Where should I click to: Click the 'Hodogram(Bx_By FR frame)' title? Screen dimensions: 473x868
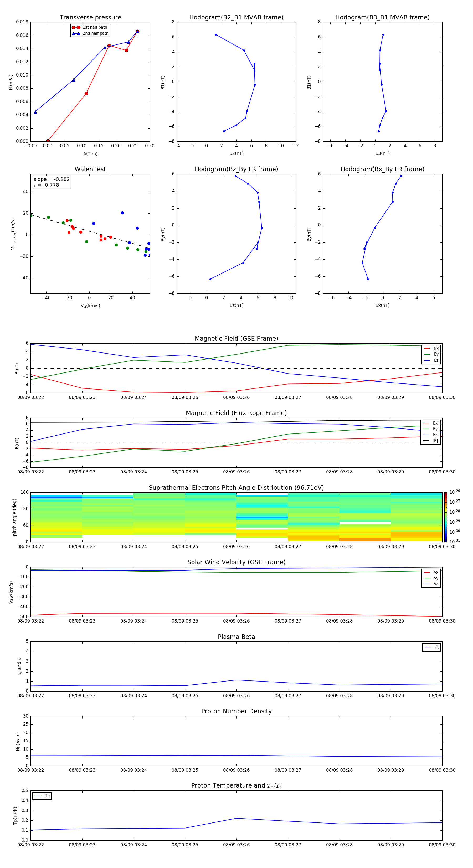click(x=382, y=169)
